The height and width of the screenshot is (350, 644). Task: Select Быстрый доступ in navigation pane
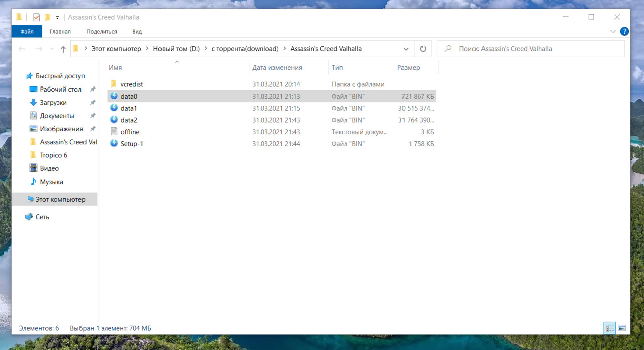60,76
